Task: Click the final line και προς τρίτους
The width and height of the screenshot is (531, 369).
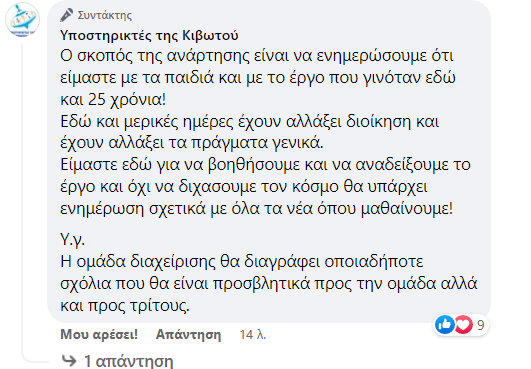Action: point(125,306)
